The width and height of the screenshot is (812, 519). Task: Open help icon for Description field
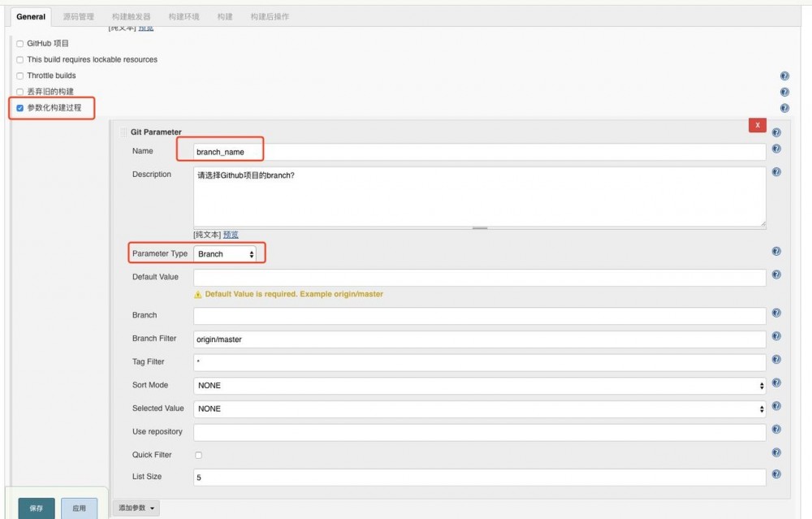click(x=776, y=172)
